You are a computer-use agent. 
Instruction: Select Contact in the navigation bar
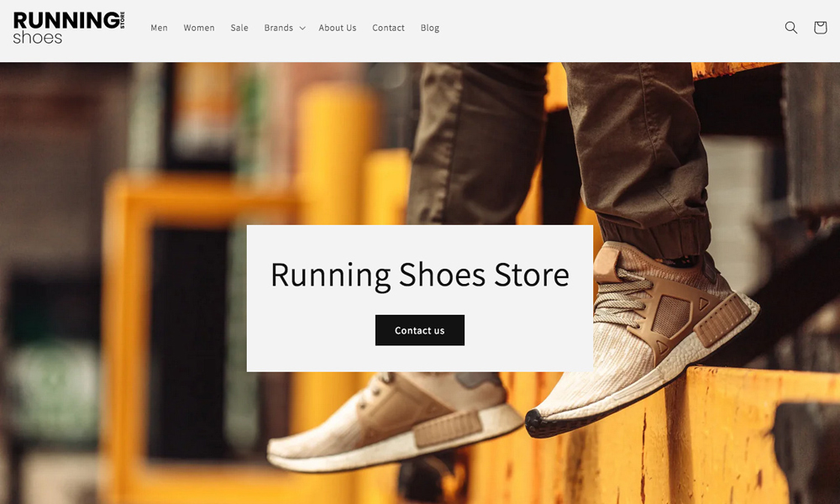388,28
